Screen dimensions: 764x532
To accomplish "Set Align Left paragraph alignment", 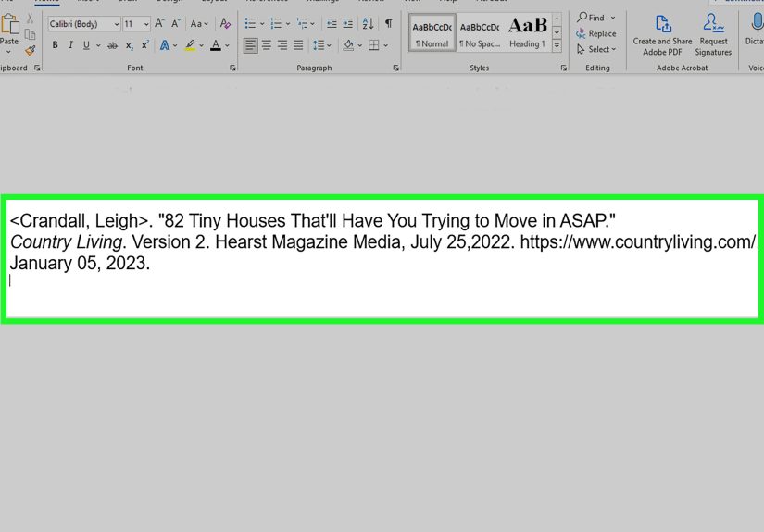I will coord(250,45).
